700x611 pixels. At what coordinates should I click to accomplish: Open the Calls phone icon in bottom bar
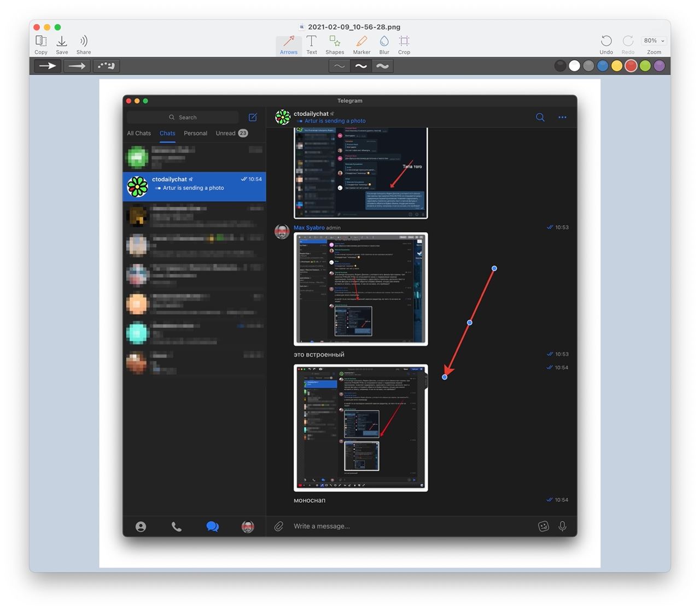177,526
